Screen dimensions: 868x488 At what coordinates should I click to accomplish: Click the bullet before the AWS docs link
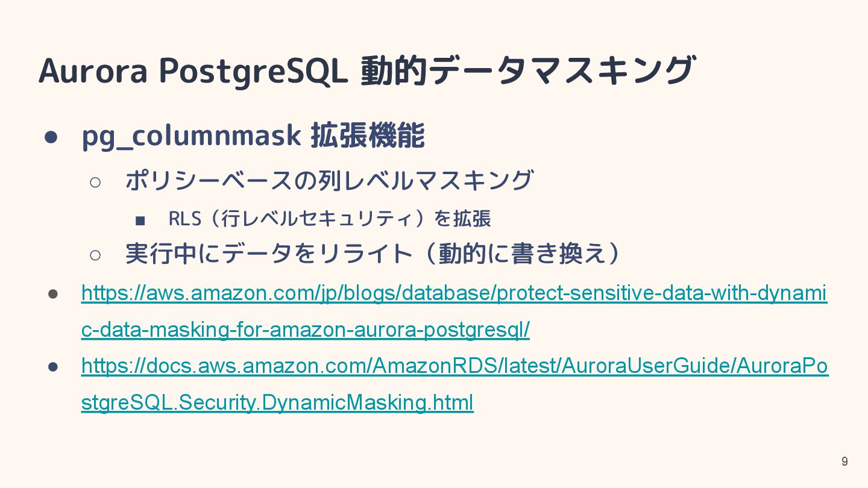click(x=53, y=366)
